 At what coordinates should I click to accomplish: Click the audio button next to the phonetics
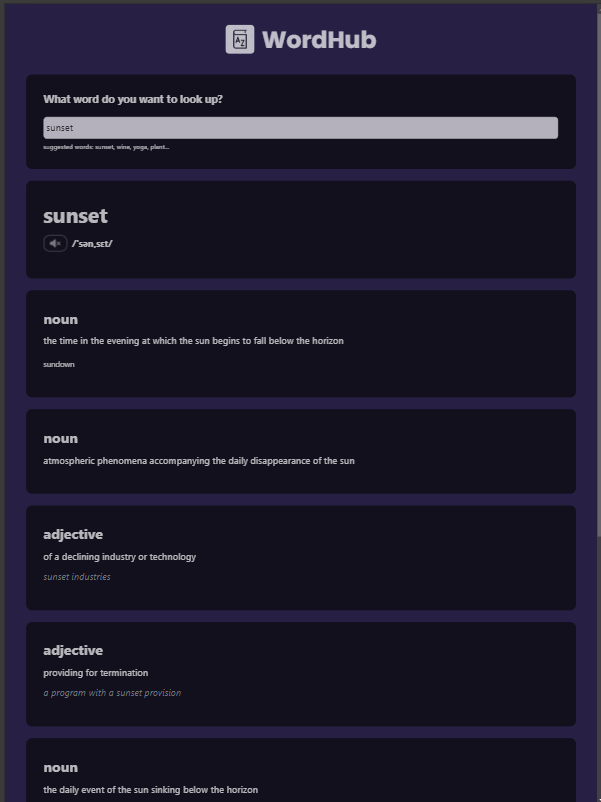55,243
